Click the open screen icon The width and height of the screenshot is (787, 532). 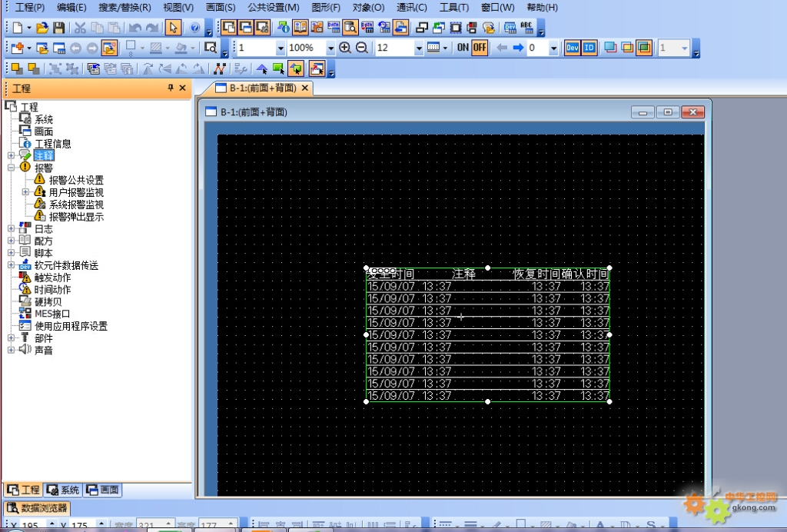pos(42,48)
